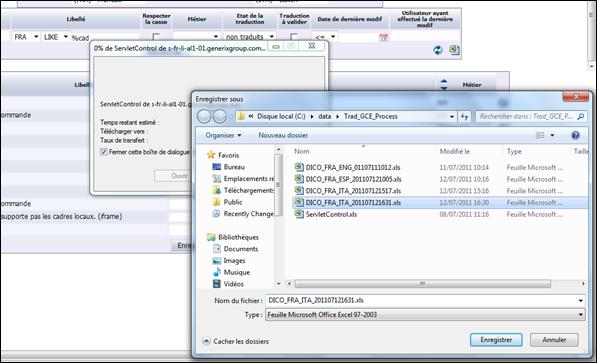Click the Enregistrer button
597x363 pixels.
(496, 340)
